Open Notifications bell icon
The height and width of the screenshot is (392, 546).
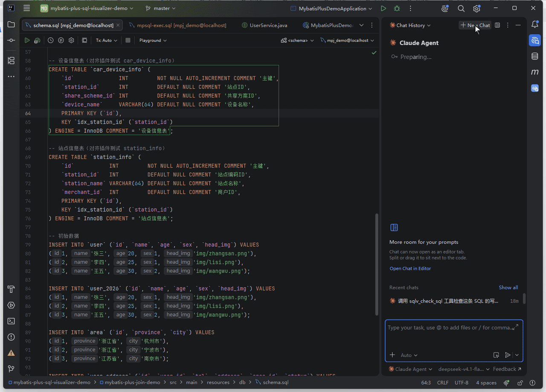(534, 25)
